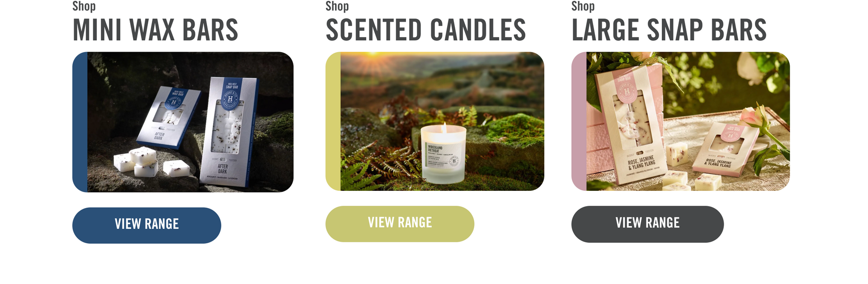Viewport: 868px width, 284px height.
Task: Click the olive-green VIEW RANGE button
Action: tap(400, 224)
